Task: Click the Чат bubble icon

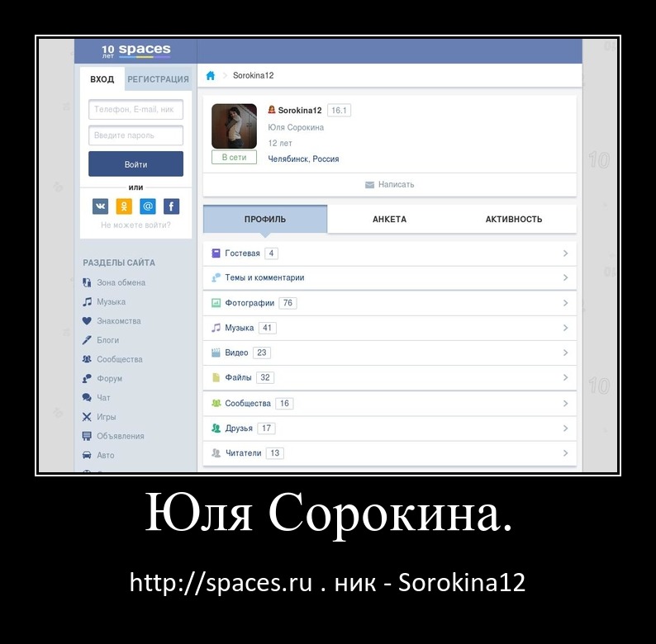Action: 87,398
